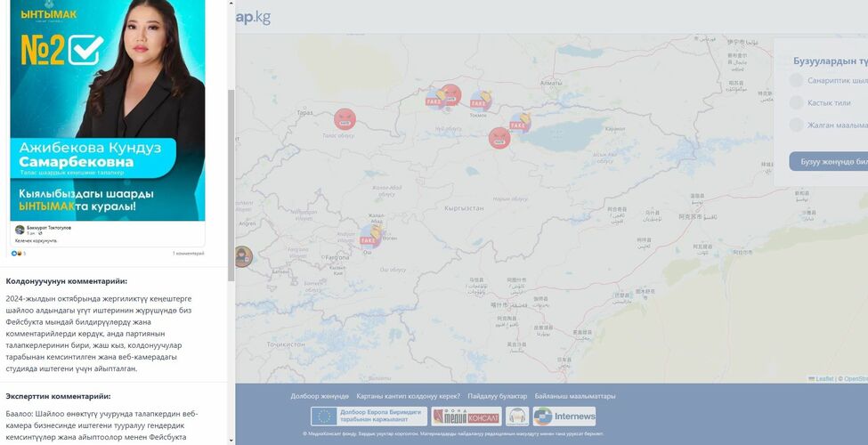Click the angry red marker near Talas
868x445 pixels.
(x=345, y=118)
